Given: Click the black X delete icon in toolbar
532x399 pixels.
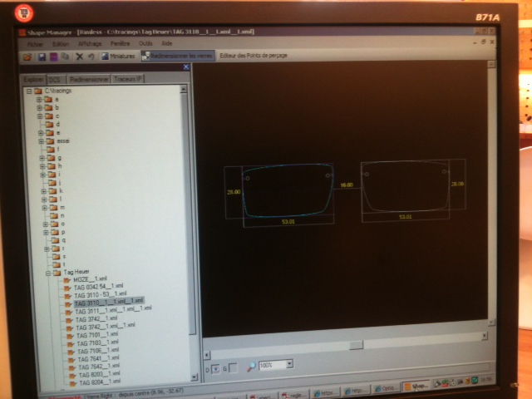Looking at the screenshot, I should (x=80, y=57).
